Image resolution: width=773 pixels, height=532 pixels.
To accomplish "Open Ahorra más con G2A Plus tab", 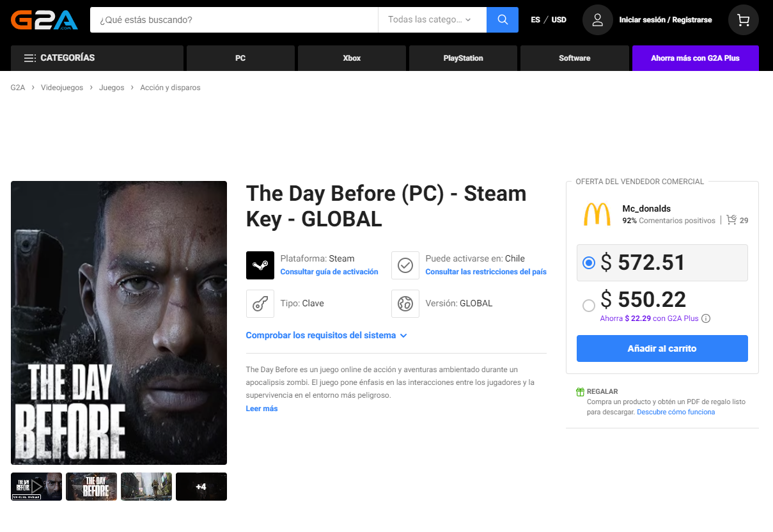I will [696, 58].
